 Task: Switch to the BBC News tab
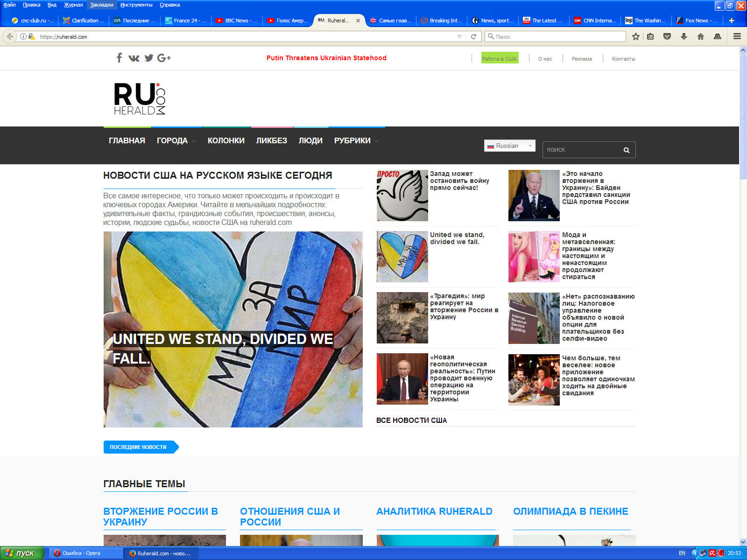click(x=237, y=21)
